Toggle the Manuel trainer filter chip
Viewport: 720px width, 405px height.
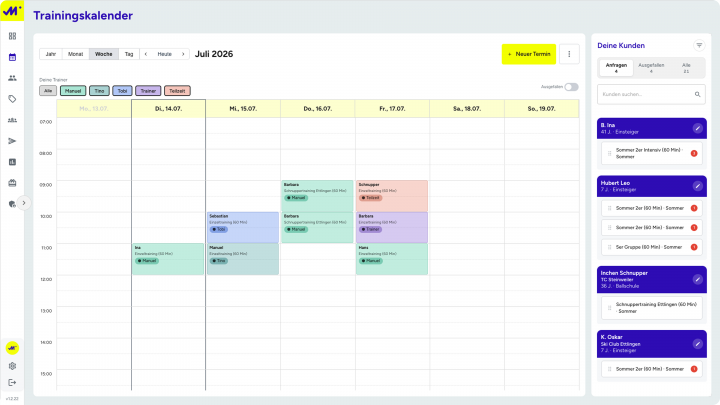click(73, 91)
